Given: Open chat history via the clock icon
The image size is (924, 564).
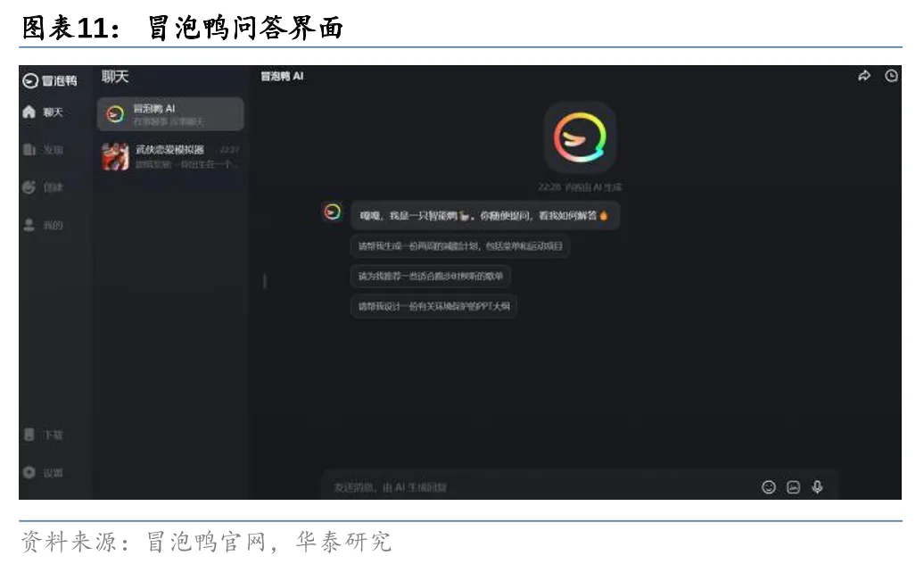Looking at the screenshot, I should [x=891, y=76].
